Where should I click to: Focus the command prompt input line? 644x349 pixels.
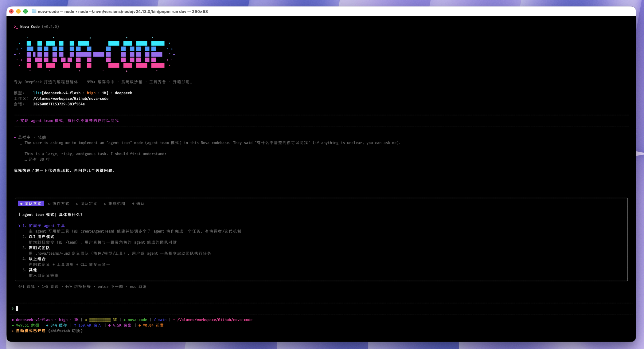[321, 308]
